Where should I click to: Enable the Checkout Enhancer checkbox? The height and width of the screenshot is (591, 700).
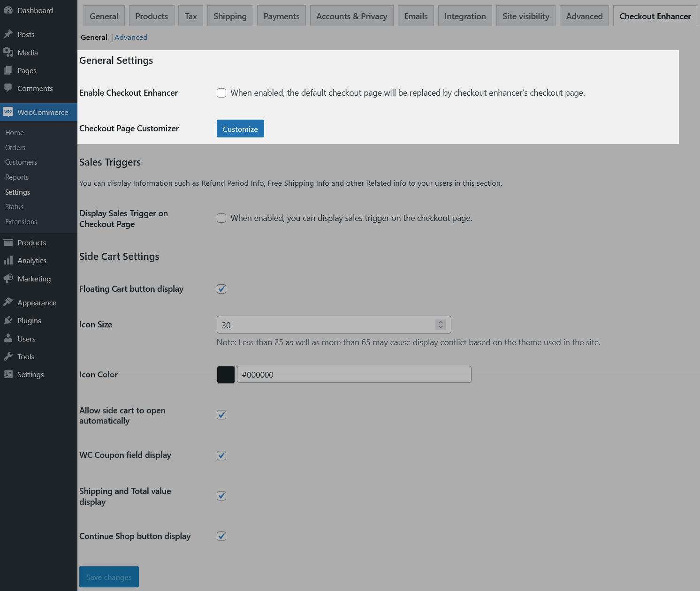(x=221, y=93)
